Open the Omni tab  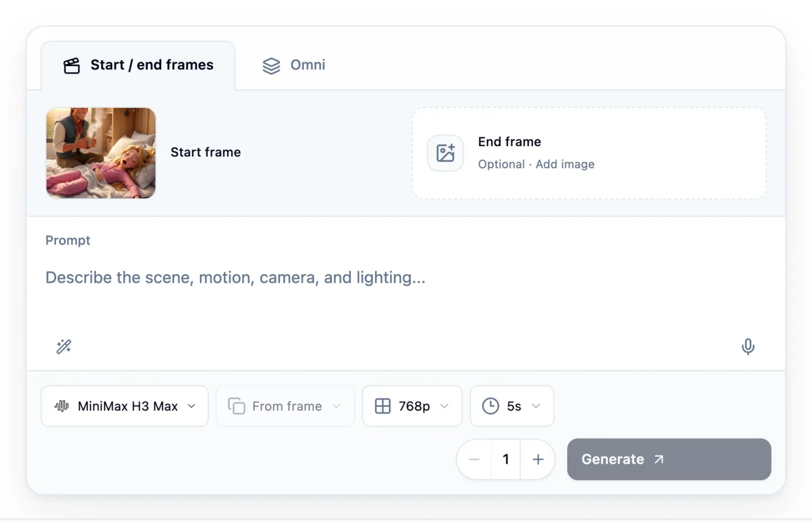(294, 65)
